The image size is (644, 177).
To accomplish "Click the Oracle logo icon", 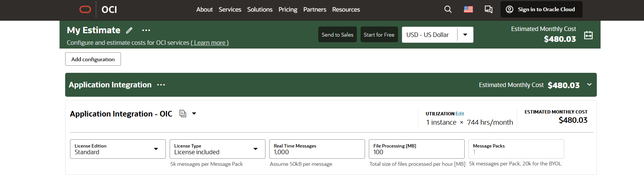I will (85, 9).
